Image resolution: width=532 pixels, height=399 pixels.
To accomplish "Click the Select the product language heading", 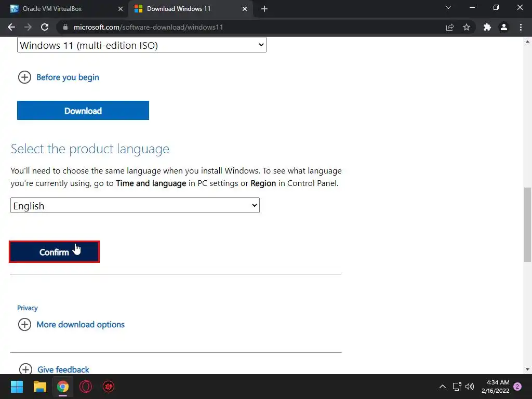I will tap(90, 149).
